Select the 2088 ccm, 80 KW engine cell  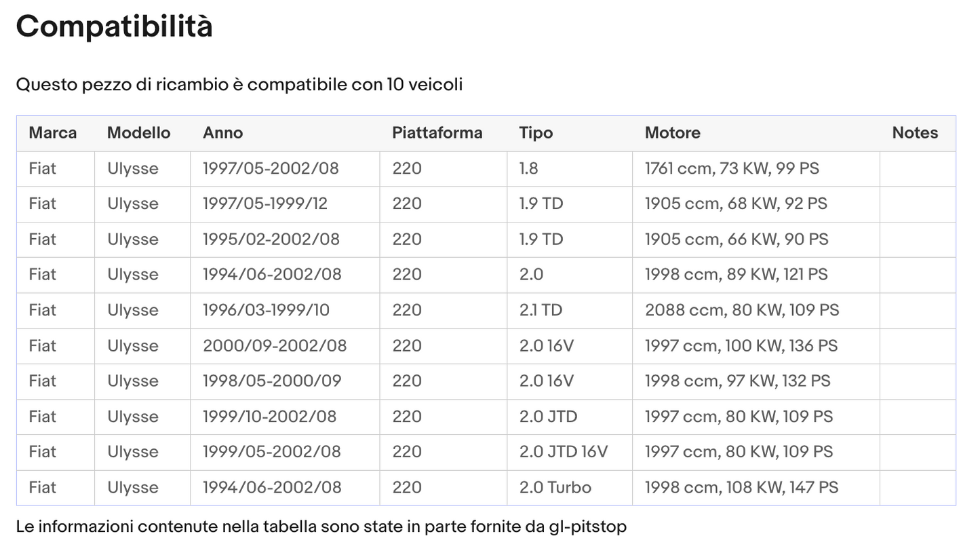[x=741, y=310]
